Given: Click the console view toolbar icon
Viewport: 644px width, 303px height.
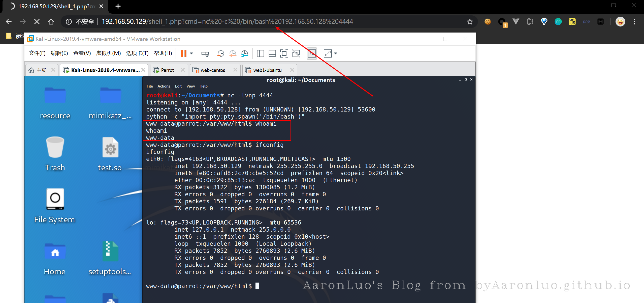Looking at the screenshot, I should click(312, 53).
